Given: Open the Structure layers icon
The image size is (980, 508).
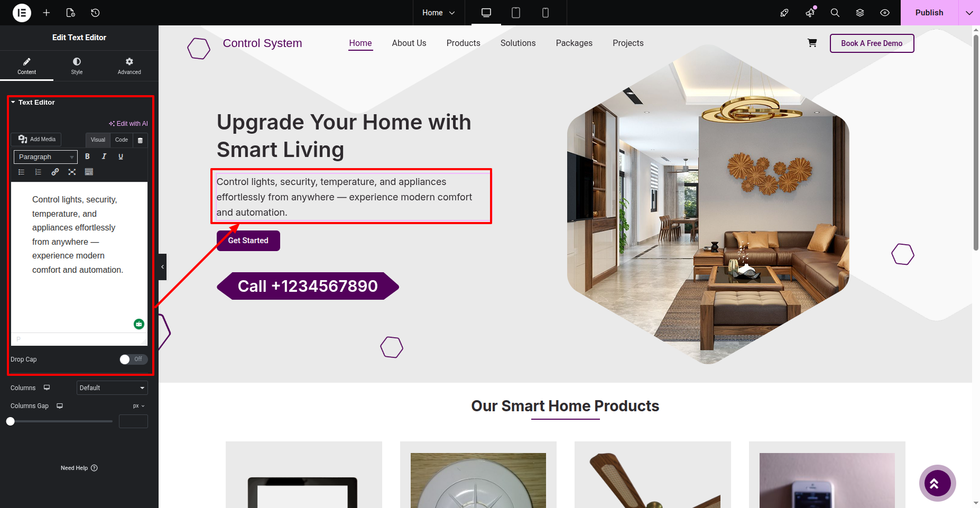Looking at the screenshot, I should [x=860, y=13].
